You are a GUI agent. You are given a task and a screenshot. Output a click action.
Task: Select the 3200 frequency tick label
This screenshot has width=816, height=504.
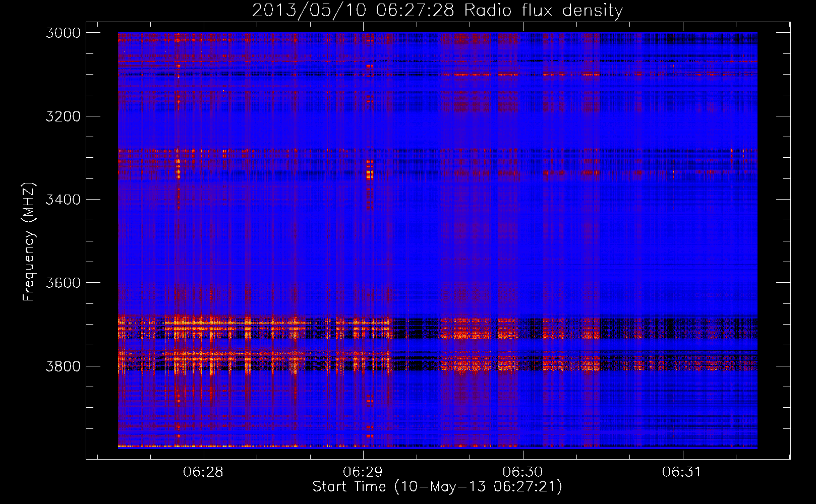[63, 116]
